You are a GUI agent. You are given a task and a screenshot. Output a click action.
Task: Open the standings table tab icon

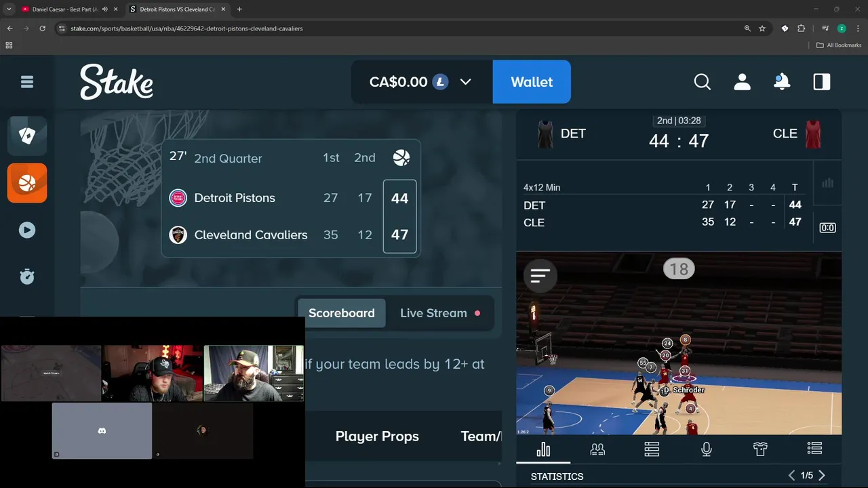pyautogui.click(x=652, y=449)
